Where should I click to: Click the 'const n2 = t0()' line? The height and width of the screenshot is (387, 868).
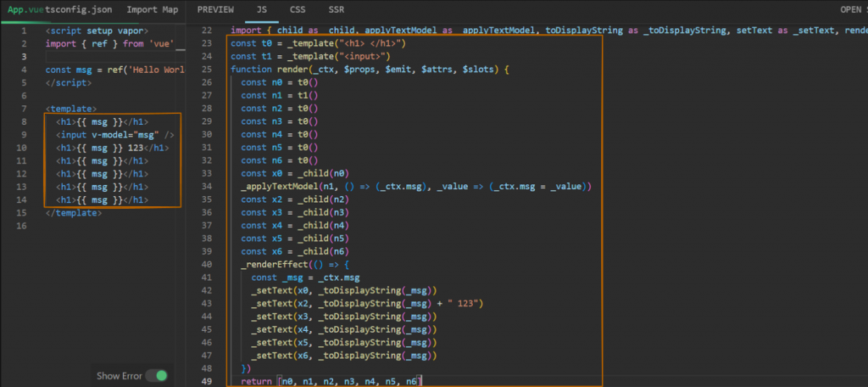pyautogui.click(x=280, y=109)
